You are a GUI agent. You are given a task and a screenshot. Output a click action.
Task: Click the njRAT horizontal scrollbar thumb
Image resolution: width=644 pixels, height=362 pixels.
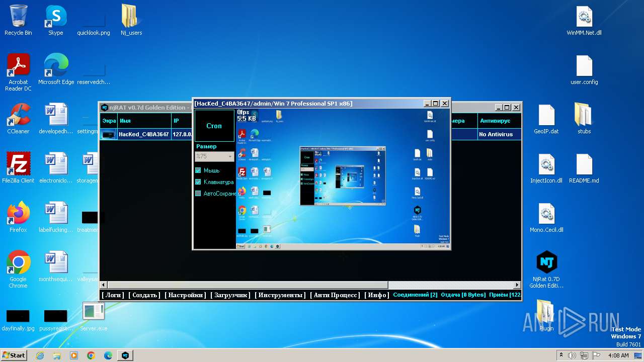coord(248,285)
